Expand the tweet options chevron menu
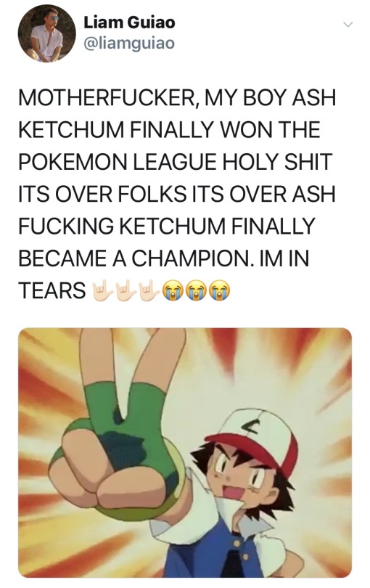370x588 pixels. (x=348, y=25)
